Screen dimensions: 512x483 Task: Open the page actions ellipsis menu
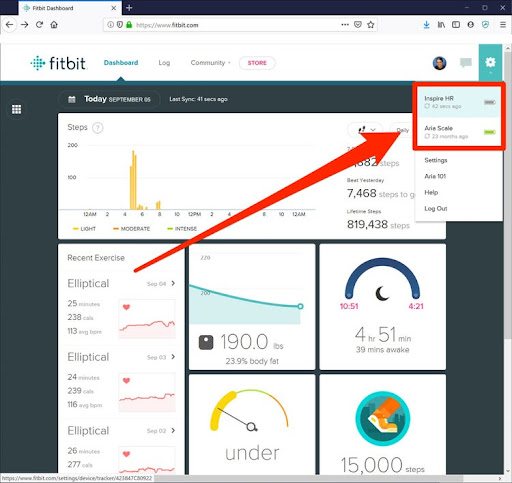click(x=345, y=25)
